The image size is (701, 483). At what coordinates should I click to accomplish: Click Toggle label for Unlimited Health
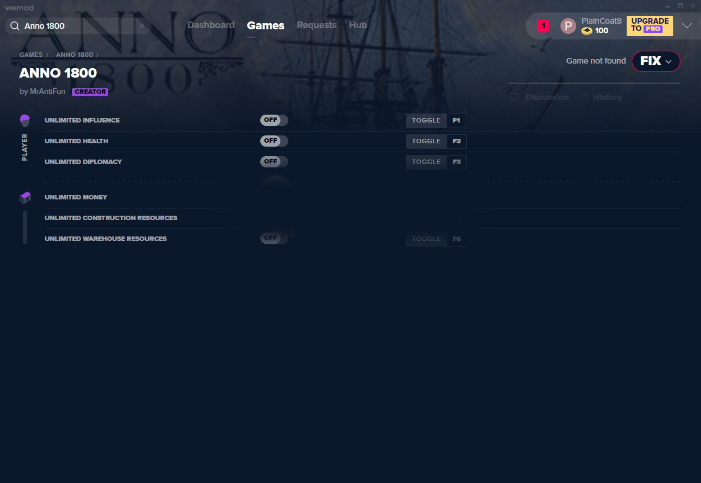(426, 141)
